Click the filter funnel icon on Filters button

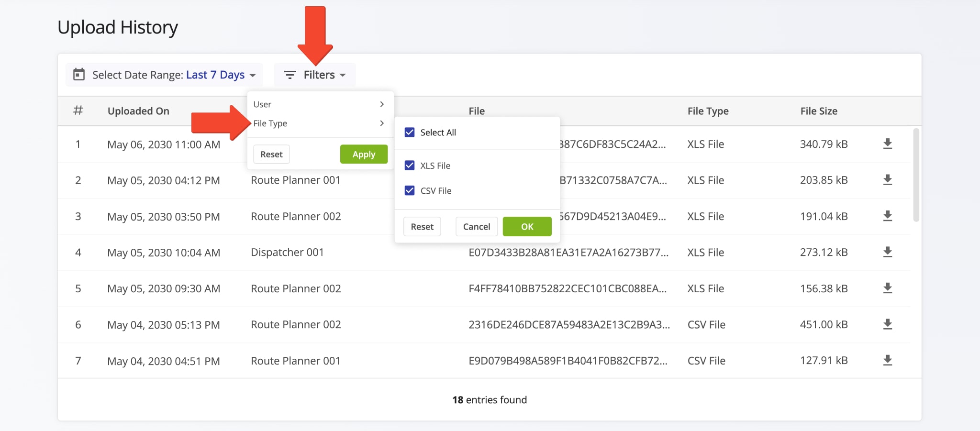[x=290, y=75]
